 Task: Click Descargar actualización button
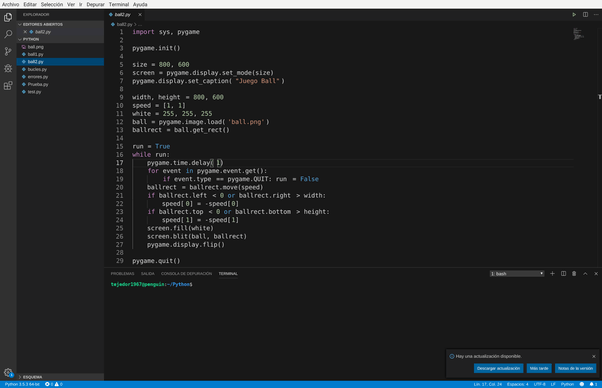point(498,368)
